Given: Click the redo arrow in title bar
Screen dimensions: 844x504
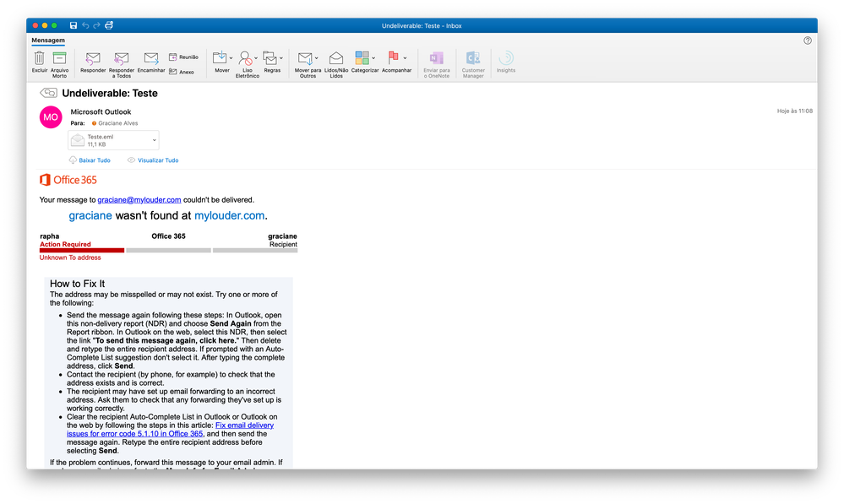Looking at the screenshot, I should click(x=97, y=25).
